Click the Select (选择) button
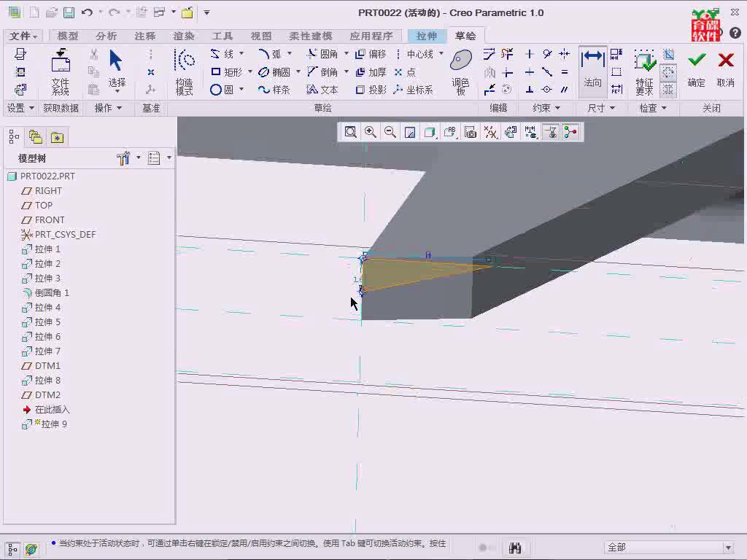Viewport: 747px width, 560px height. click(117, 70)
